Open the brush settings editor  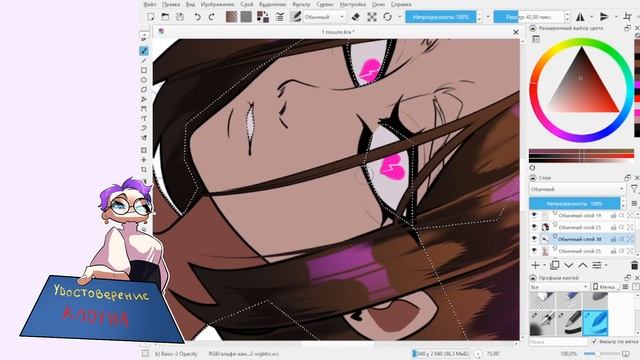pyautogui.click(x=280, y=17)
